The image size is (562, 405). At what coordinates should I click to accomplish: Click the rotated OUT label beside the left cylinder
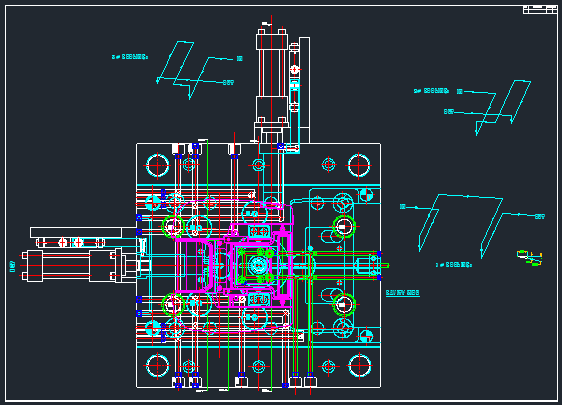(x=13, y=266)
